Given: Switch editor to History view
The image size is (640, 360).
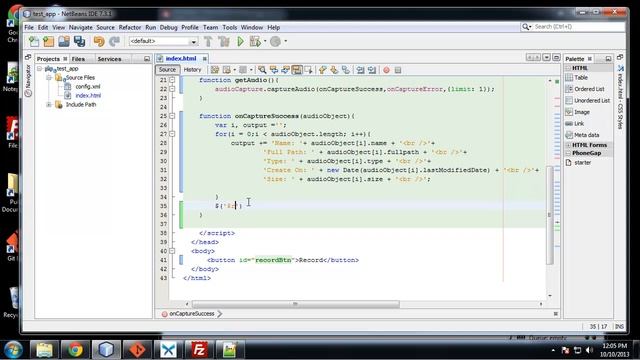Looking at the screenshot, I should 192,70.
